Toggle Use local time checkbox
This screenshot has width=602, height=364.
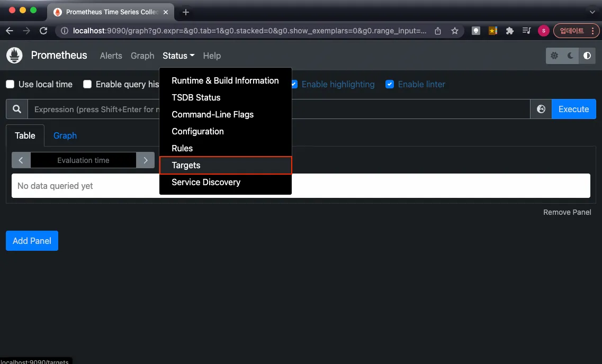coord(11,84)
